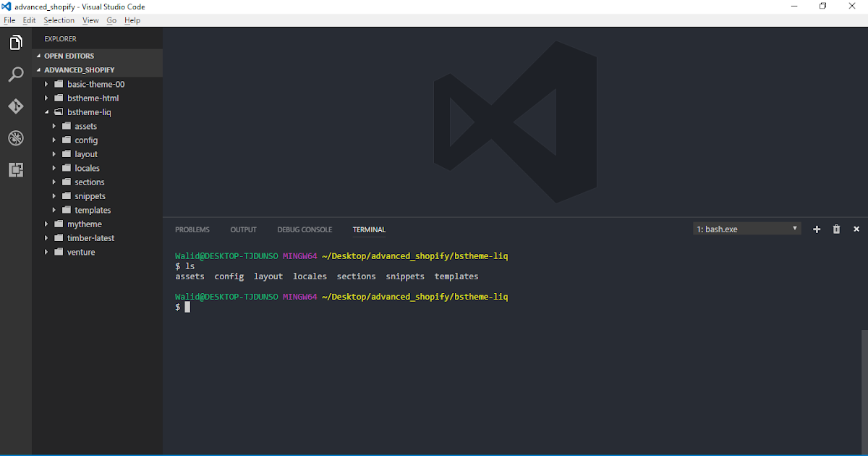This screenshot has height=456, width=868.
Task: Click the sections folder icon
Action: pyautogui.click(x=67, y=182)
